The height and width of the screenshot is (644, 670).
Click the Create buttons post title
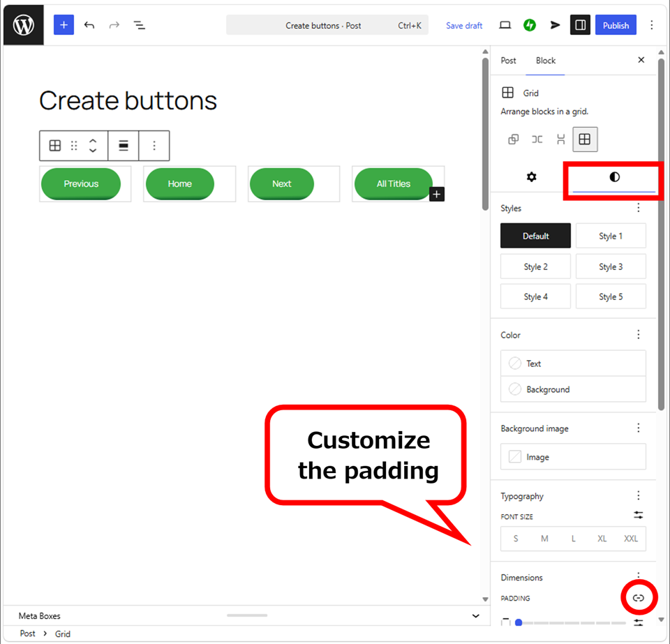(x=128, y=100)
